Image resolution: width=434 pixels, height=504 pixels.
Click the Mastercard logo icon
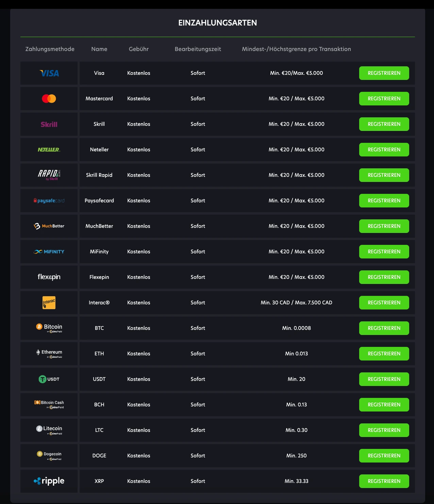(49, 99)
